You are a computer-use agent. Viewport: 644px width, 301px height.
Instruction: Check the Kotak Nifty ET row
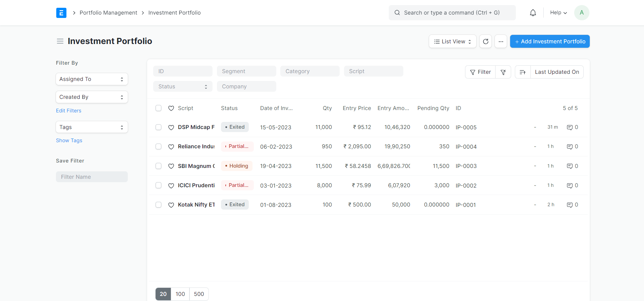click(x=158, y=205)
